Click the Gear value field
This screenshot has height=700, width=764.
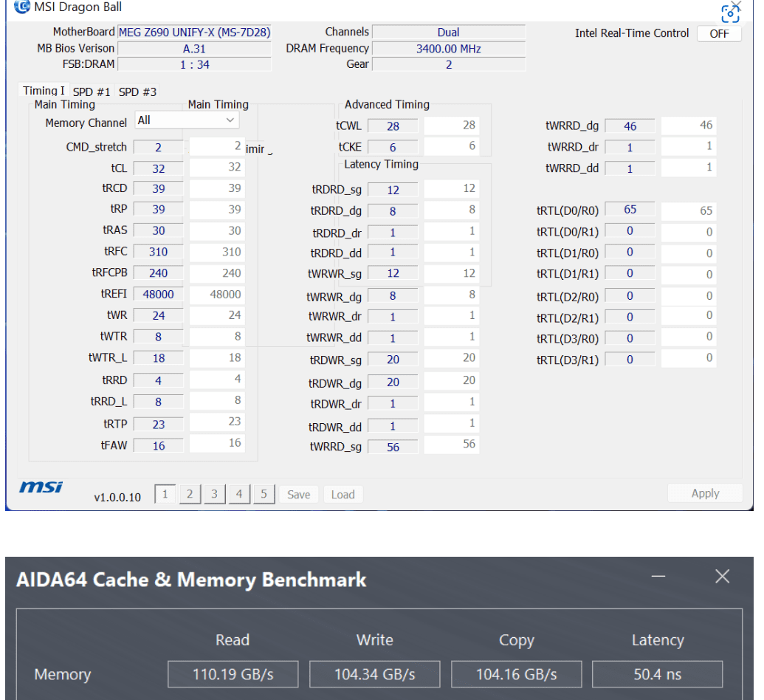(449, 64)
